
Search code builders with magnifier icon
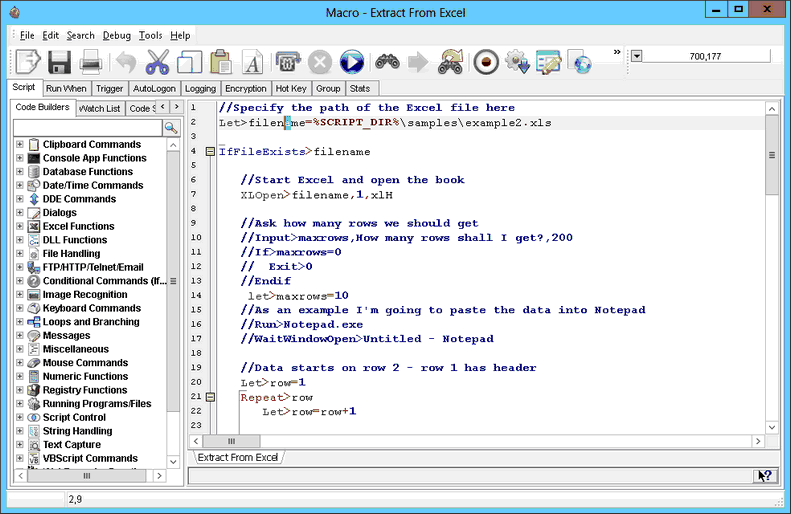point(171,128)
